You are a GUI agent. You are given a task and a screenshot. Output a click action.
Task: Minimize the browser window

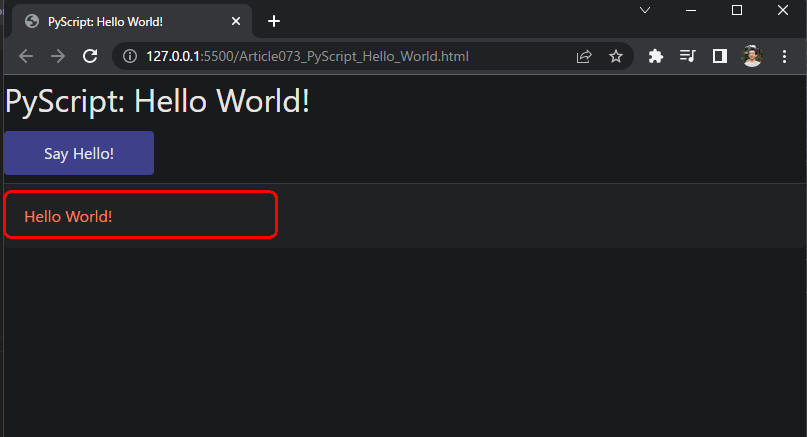(x=691, y=10)
